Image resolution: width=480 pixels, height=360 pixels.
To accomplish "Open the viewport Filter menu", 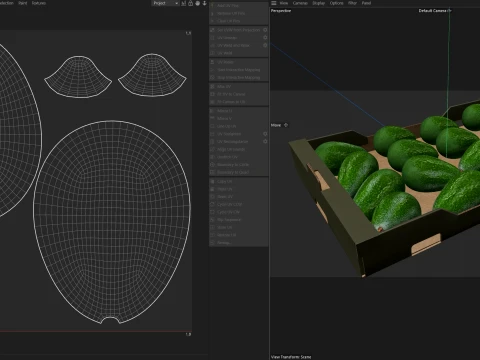I will (x=352, y=3).
